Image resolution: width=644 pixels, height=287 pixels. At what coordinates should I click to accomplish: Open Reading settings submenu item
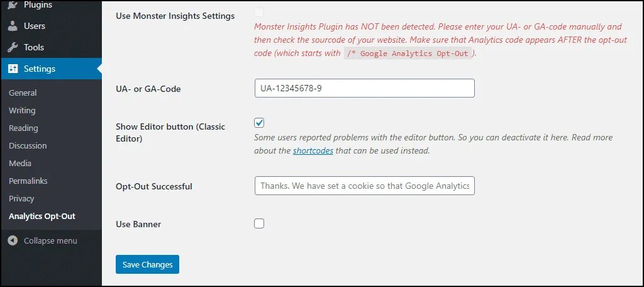pyautogui.click(x=23, y=128)
